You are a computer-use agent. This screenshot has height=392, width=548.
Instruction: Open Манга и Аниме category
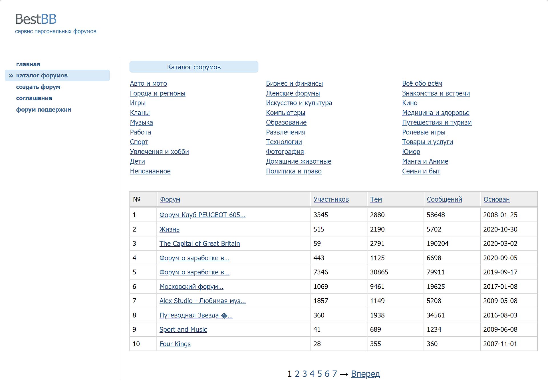point(425,161)
